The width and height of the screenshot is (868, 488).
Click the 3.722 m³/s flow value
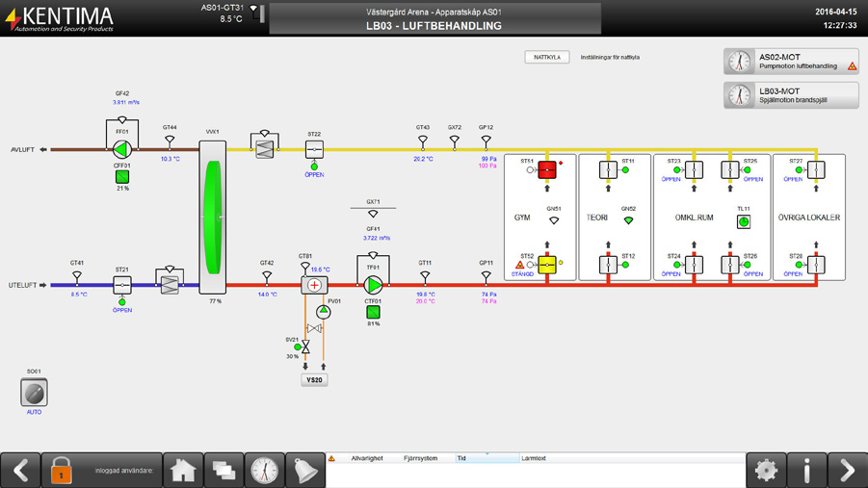point(377,238)
